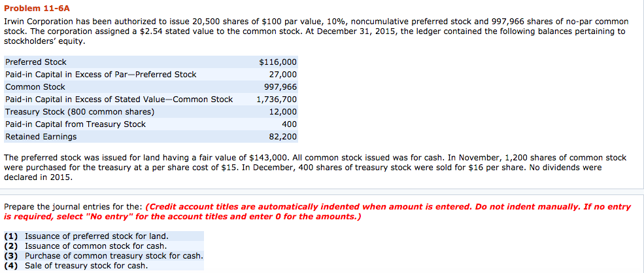Click the 400 amount cell

pos(289,124)
